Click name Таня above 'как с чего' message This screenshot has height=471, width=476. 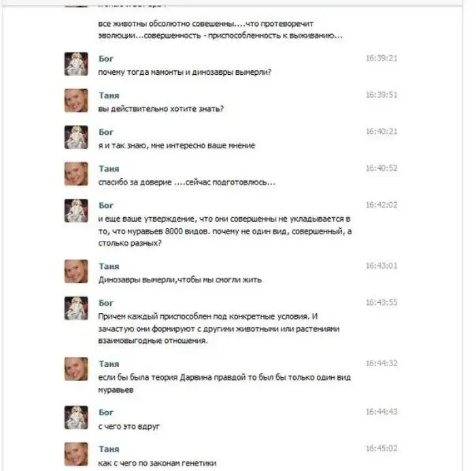(x=109, y=449)
